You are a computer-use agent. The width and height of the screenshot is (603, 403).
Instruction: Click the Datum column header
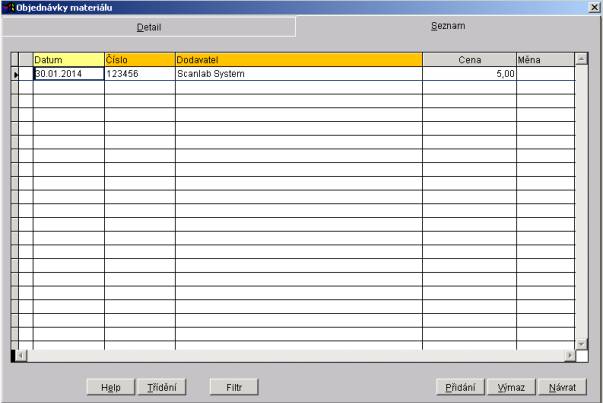68,60
